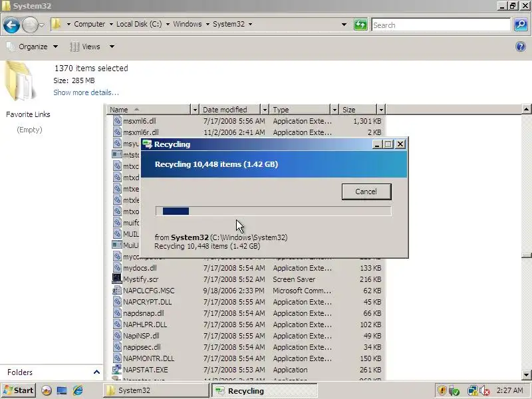Screen dimensions: 532x399
Task: Click the recycling progress bar
Action: [x=273, y=211]
